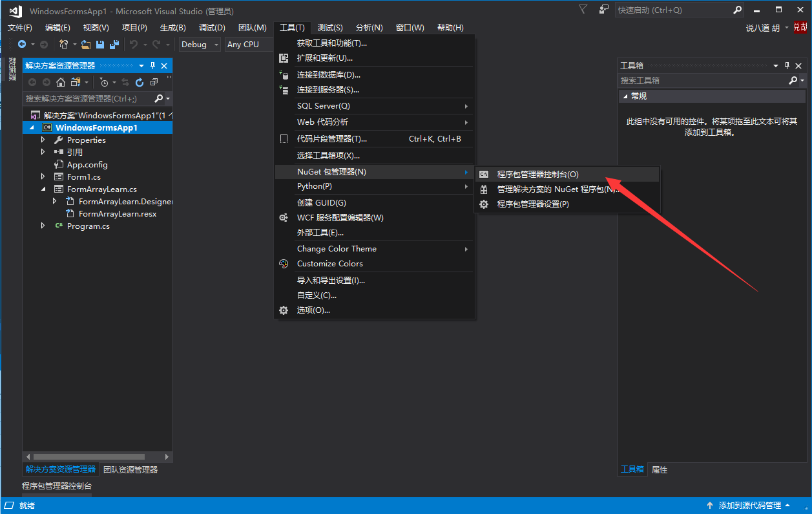The height and width of the screenshot is (514, 812).
Task: Open 程序包管理器控制台 from NuGet submenu
Action: click(537, 175)
